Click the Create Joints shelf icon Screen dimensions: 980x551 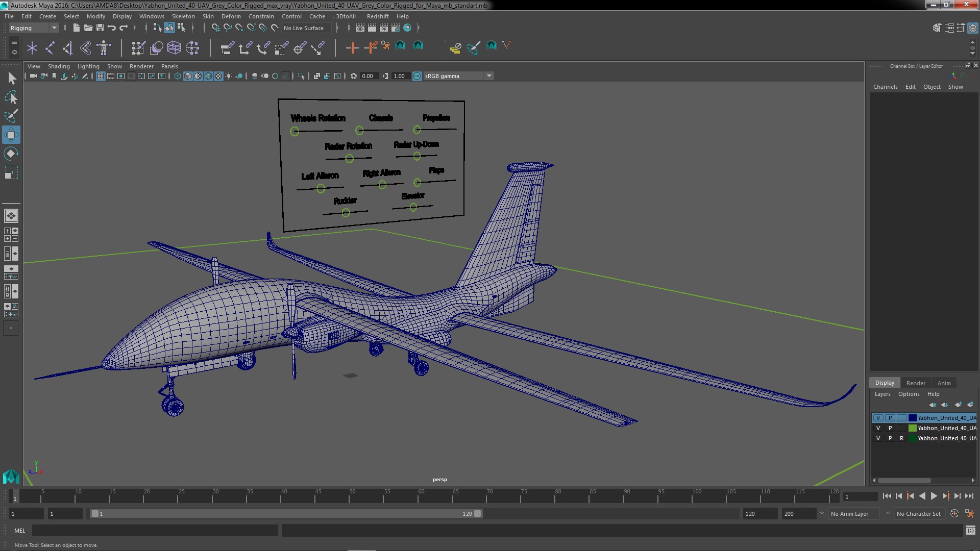pyautogui.click(x=50, y=48)
